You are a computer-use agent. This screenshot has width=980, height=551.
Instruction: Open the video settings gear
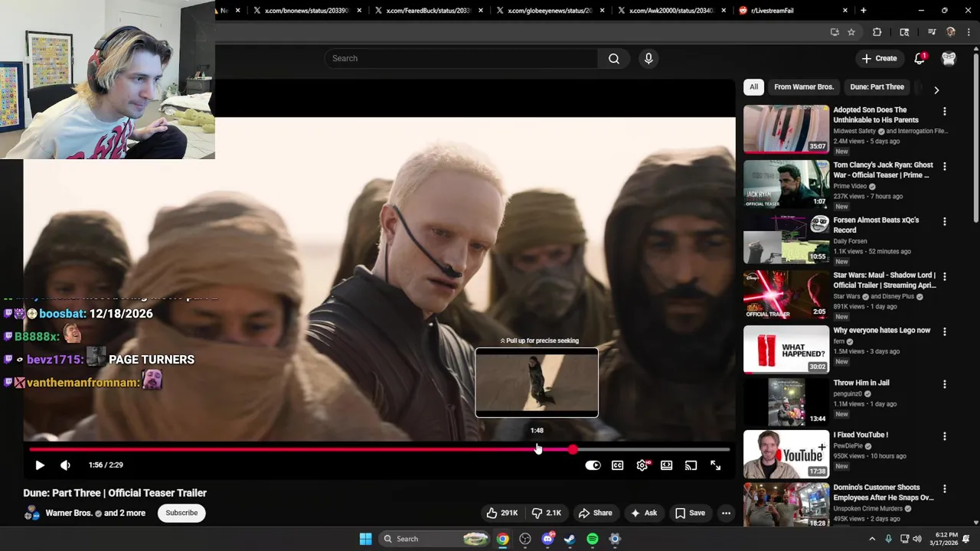(x=642, y=465)
